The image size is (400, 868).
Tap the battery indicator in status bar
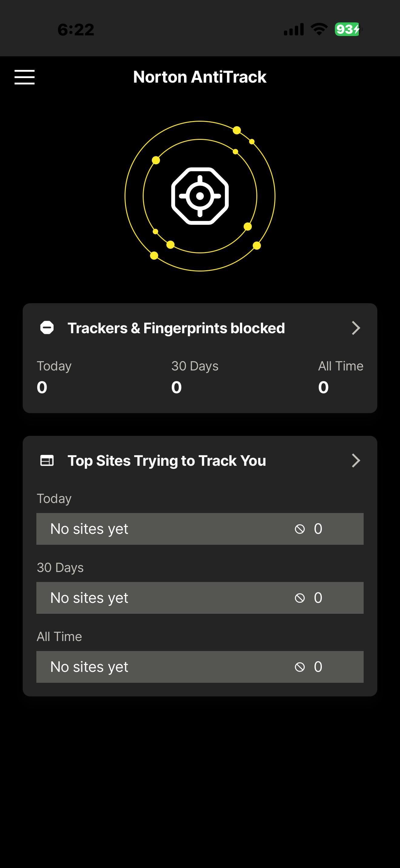coord(347,29)
